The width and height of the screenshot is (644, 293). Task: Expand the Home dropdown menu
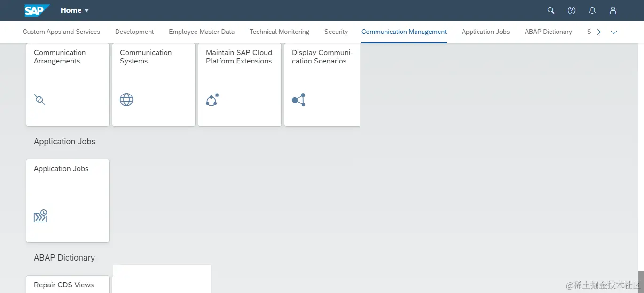pos(75,10)
